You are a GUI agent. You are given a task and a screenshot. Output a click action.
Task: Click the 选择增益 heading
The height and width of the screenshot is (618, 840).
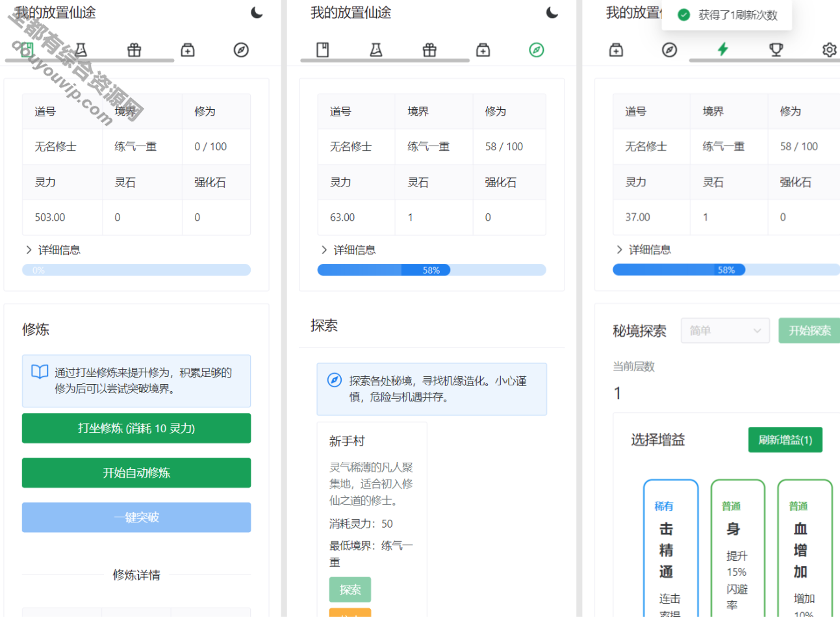(x=657, y=440)
